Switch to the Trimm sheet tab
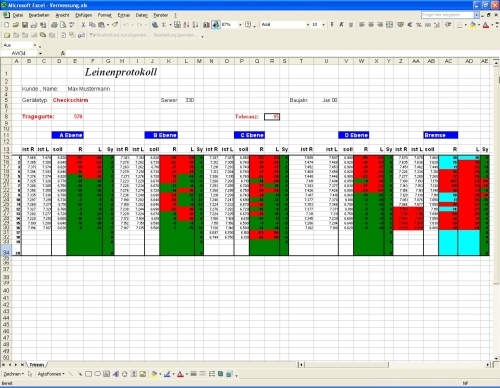The height and width of the screenshot is (388, 500). [37, 365]
